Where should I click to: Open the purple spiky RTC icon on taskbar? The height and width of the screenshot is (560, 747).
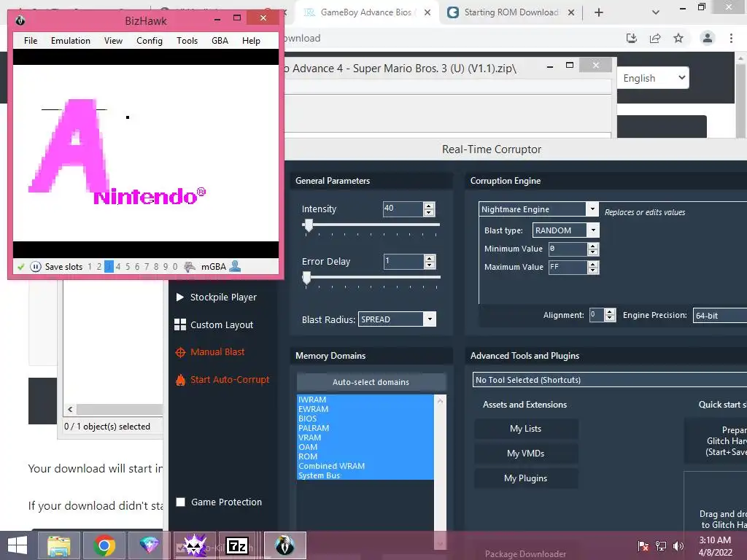tap(195, 545)
